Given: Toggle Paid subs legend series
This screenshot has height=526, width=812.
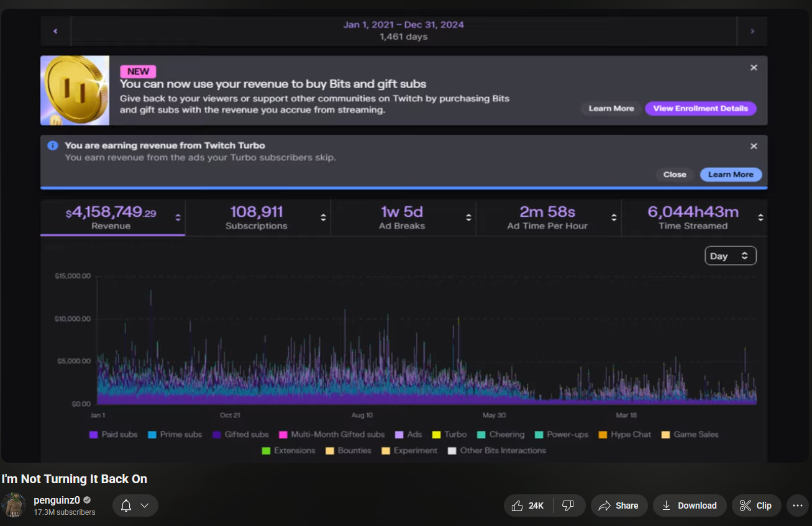Looking at the screenshot, I should point(113,435).
